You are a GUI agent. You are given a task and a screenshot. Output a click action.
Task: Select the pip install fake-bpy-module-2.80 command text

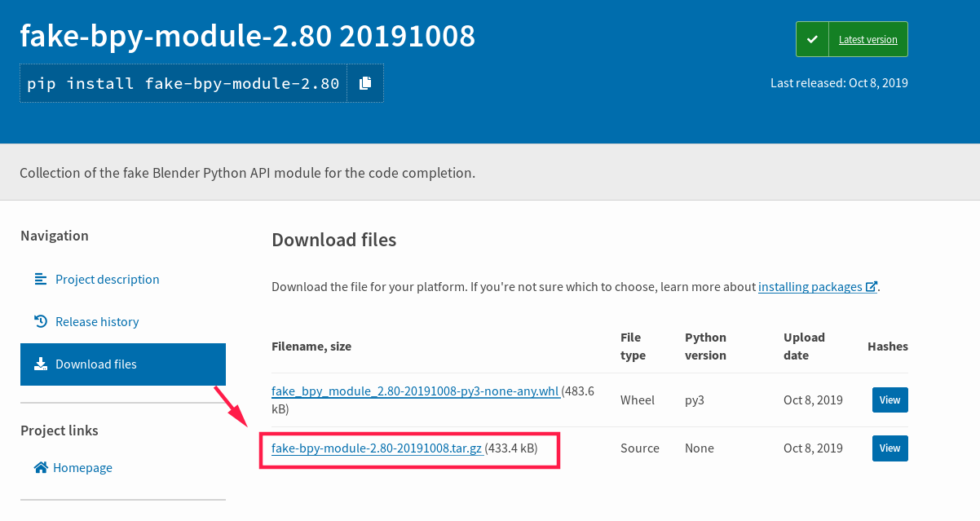pos(183,83)
